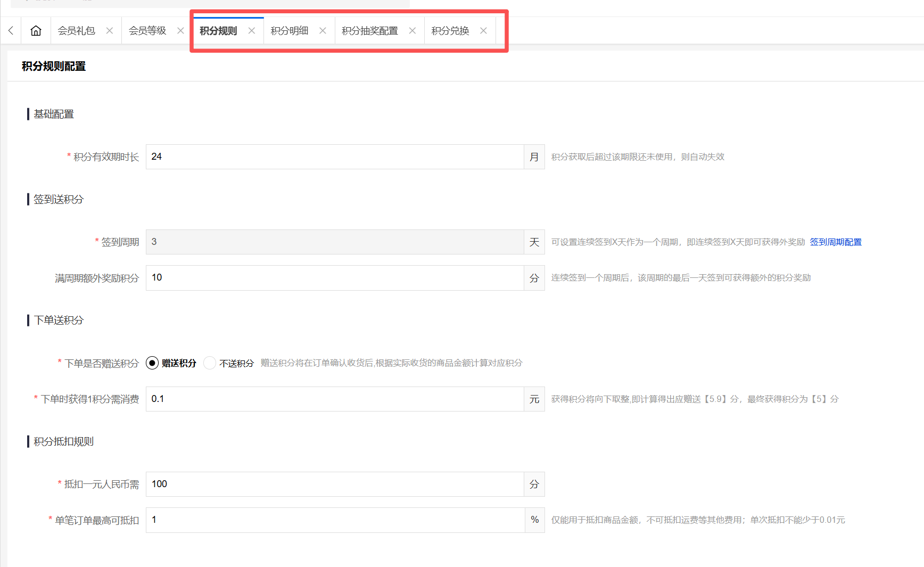Click the home icon tab
924x567 pixels.
click(36, 31)
